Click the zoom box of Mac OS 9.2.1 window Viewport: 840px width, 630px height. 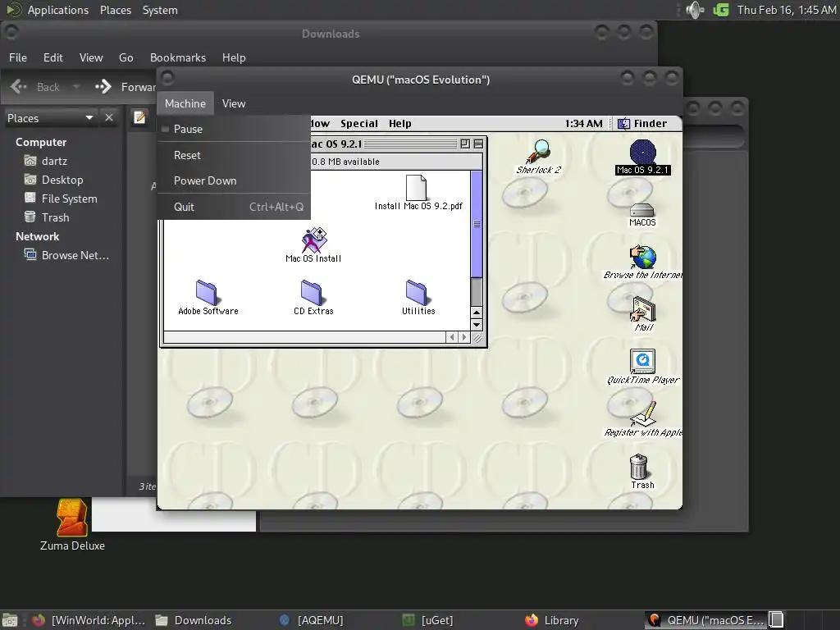(465, 144)
